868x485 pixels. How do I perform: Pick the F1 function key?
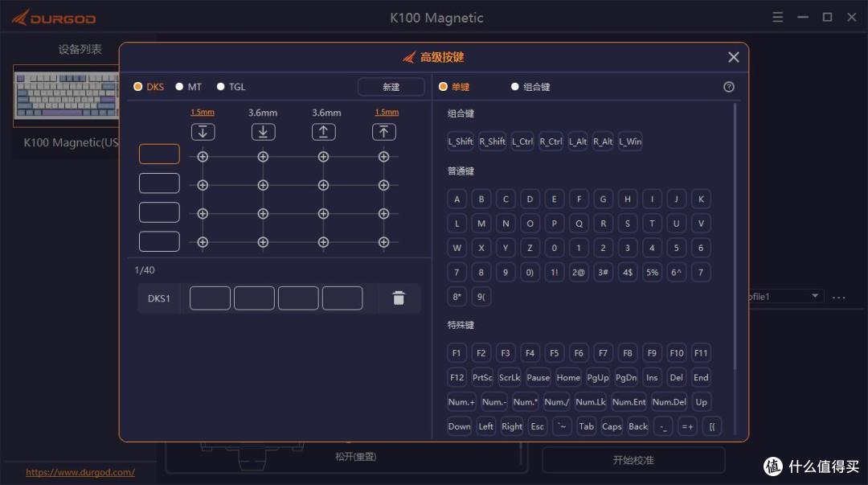click(x=457, y=353)
